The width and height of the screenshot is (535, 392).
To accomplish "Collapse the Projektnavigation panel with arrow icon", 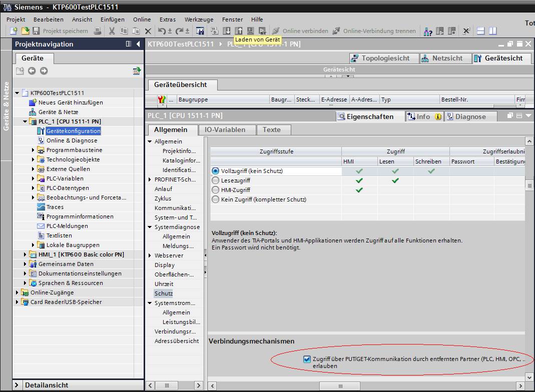I will point(138,44).
